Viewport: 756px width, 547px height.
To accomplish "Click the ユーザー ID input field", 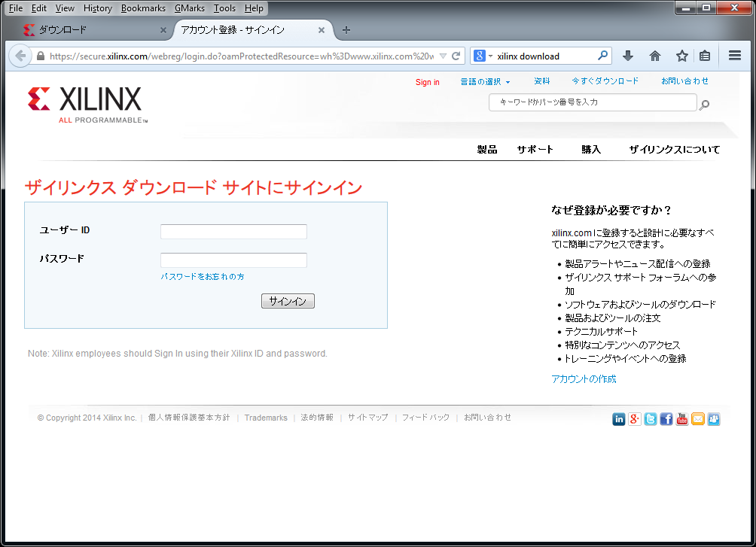I will coord(233,232).
